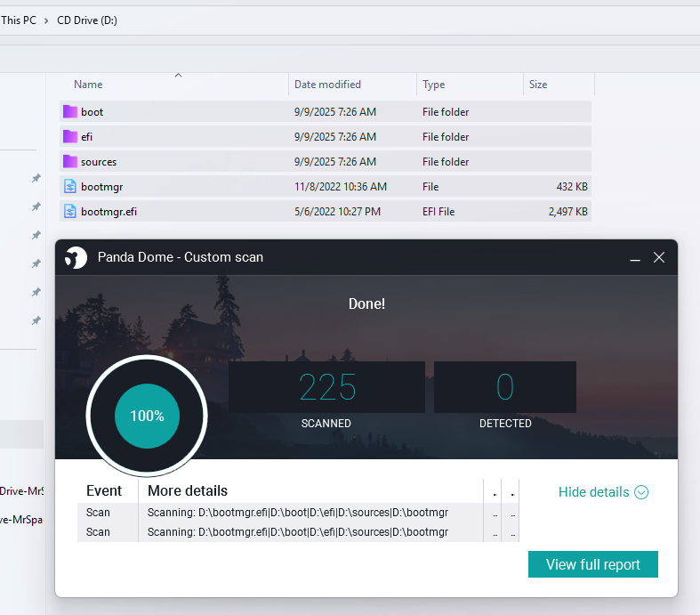Click the More details column header

(188, 490)
